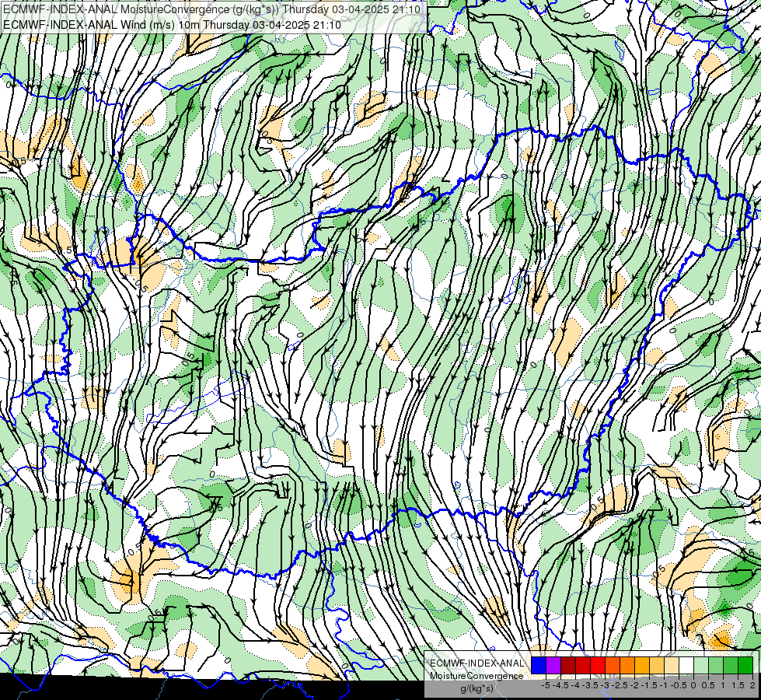Click the legend unit g/(kg*s)
Screen dimensions: 761x700
point(476,689)
